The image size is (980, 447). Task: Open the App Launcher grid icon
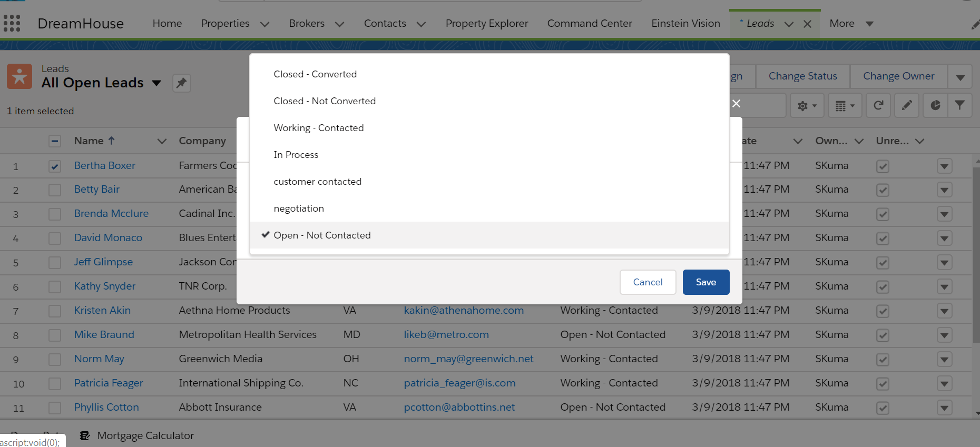pyautogui.click(x=12, y=23)
